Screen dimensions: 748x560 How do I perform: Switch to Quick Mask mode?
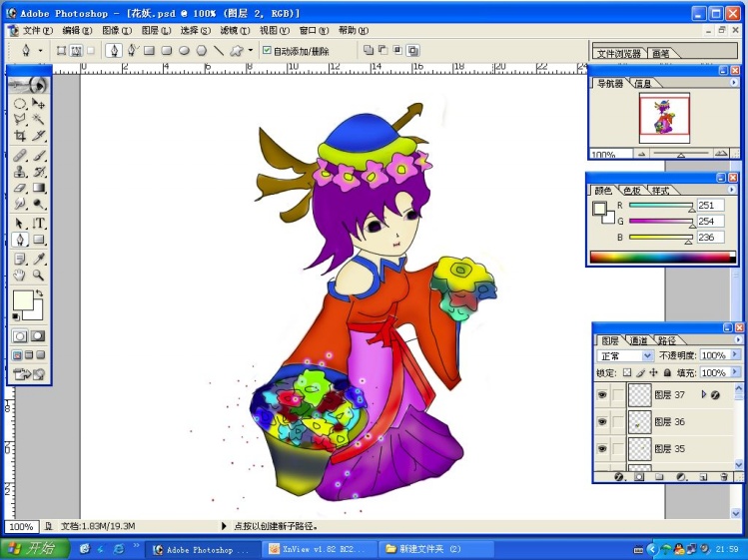click(x=38, y=335)
